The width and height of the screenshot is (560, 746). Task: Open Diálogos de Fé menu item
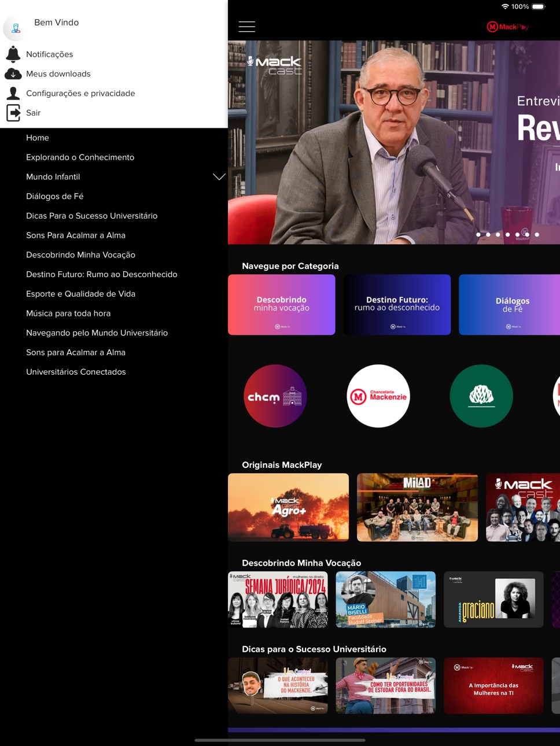tap(55, 196)
